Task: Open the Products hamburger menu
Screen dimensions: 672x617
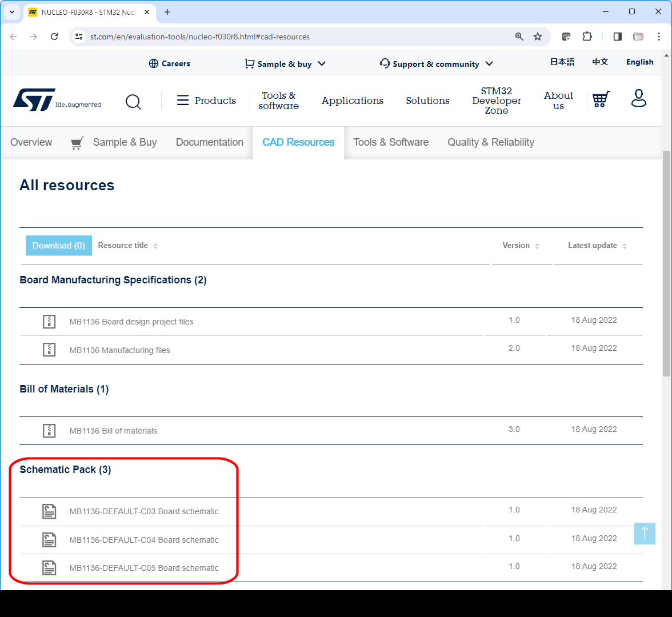Action: pos(183,100)
